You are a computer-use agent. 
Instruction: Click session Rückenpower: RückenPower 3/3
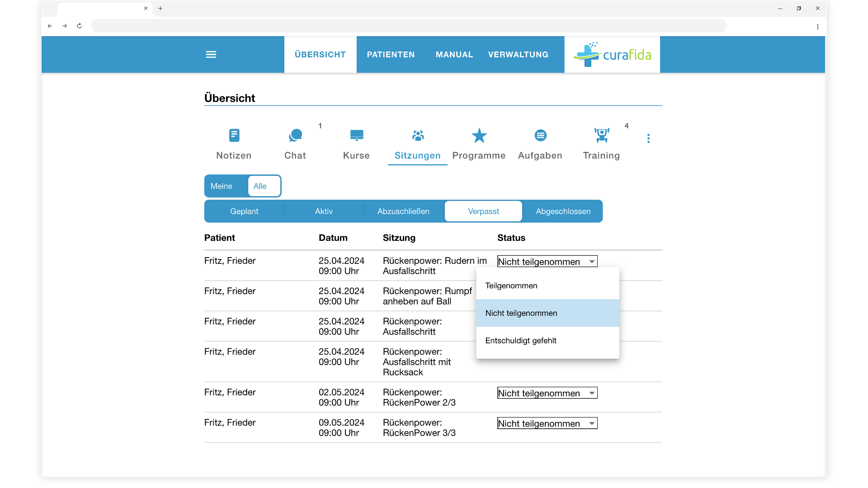point(419,427)
